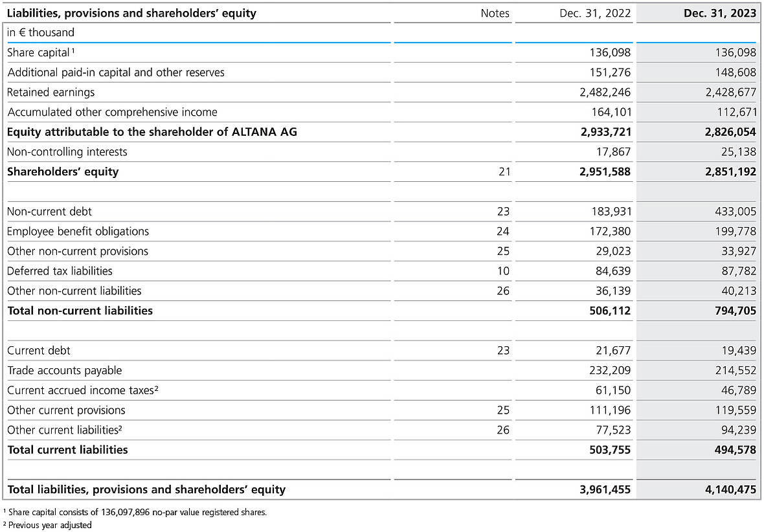Open note 23 in the Non-current debt row
Screen dimensions: 764x532
(x=503, y=212)
